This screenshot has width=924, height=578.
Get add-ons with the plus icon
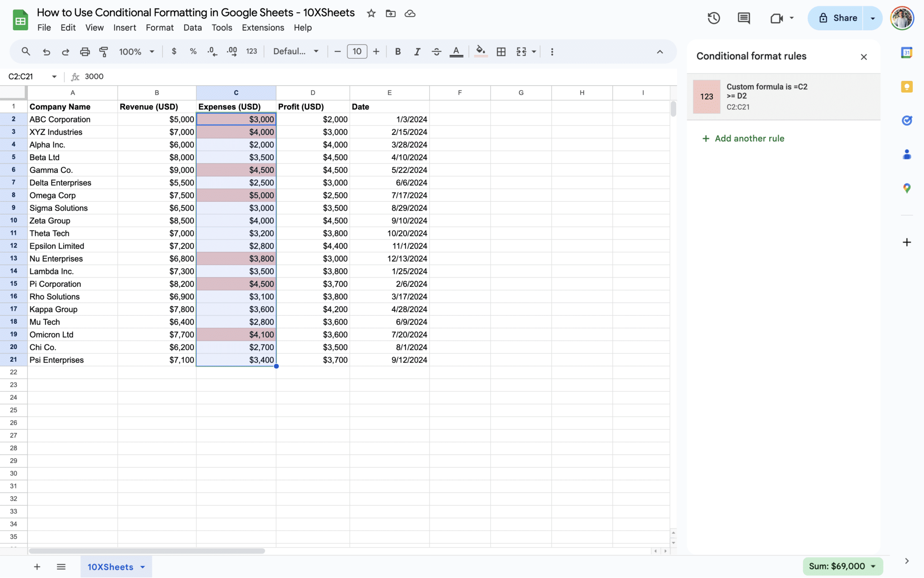(907, 242)
